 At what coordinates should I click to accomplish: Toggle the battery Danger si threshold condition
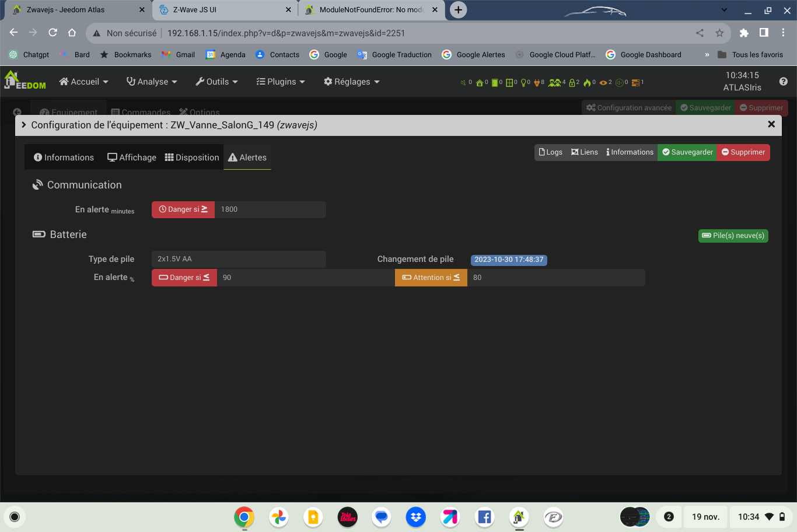[184, 277]
